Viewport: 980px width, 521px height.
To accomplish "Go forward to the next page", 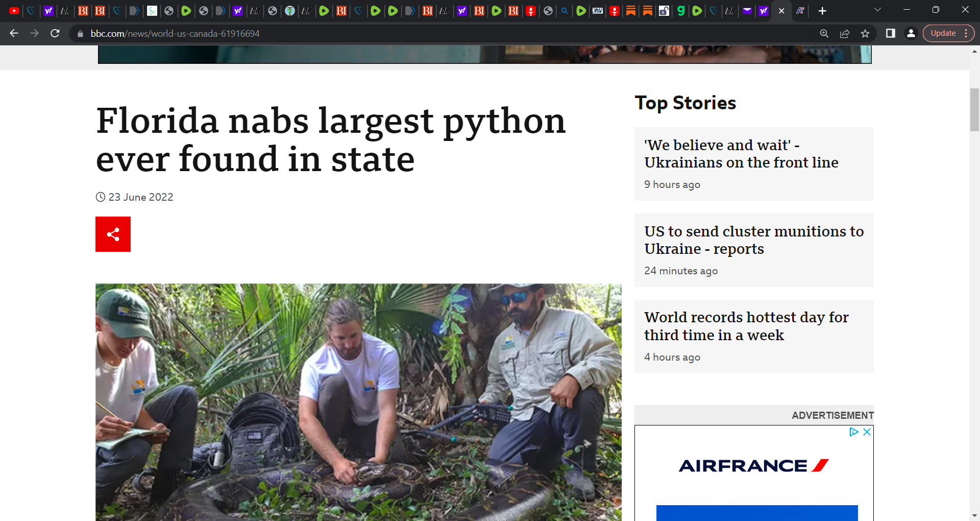I will (x=35, y=33).
